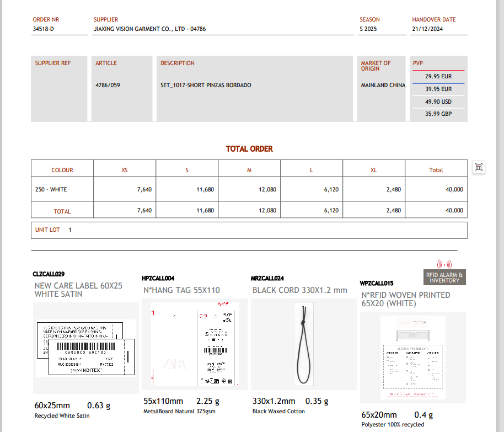The width and height of the screenshot is (504, 432).
Task: Click the TOTAL ORDER heading
Action: coord(249,149)
